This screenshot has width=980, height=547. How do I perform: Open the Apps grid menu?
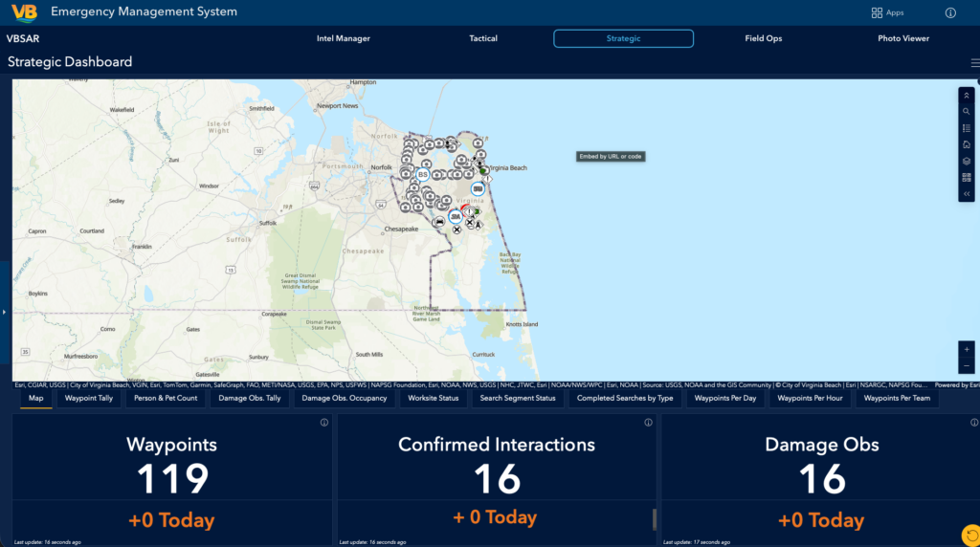(x=887, y=12)
